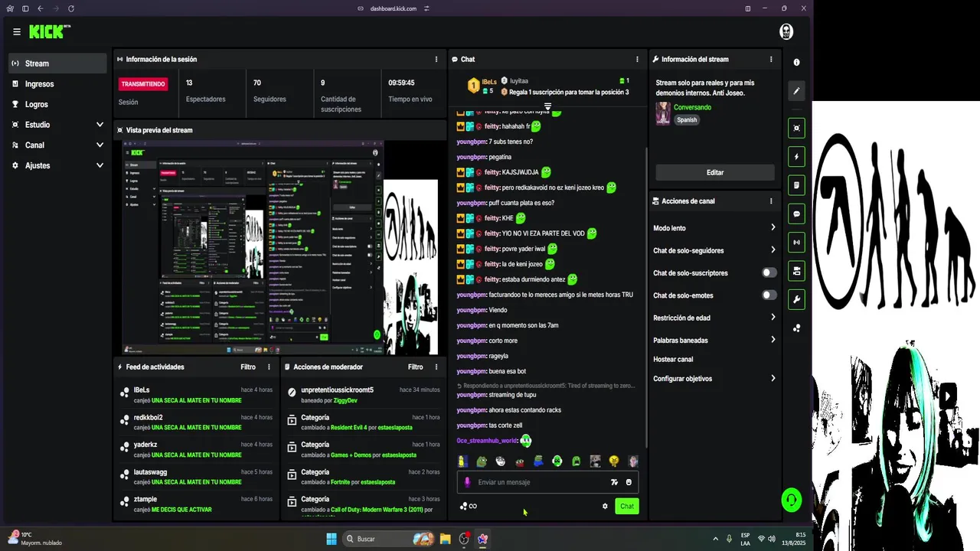
Task: Open options menu of Feed de actividades
Action: click(x=269, y=367)
